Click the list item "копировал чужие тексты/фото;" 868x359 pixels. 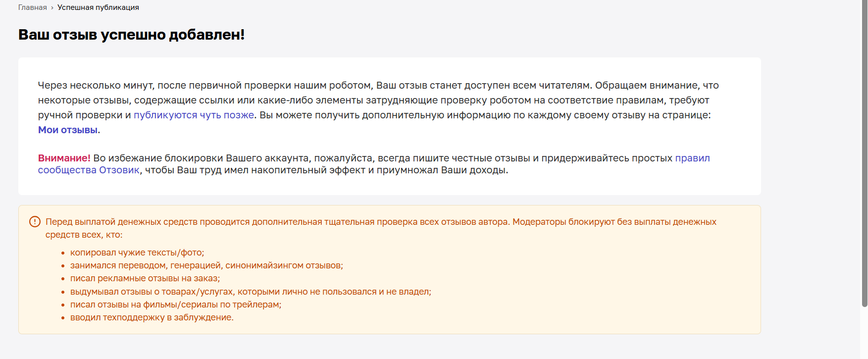click(137, 253)
